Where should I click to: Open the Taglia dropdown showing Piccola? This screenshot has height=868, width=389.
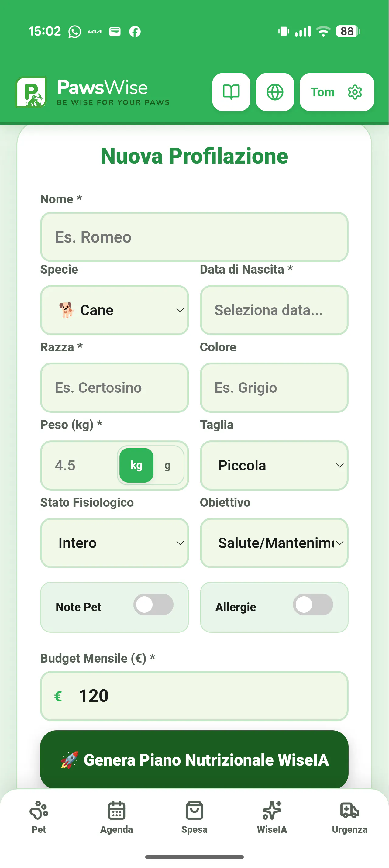click(274, 465)
